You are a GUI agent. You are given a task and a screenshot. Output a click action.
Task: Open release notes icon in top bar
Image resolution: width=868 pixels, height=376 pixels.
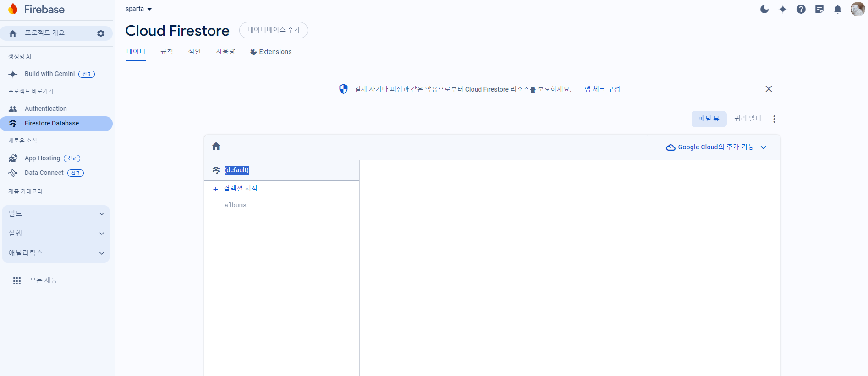pos(819,9)
